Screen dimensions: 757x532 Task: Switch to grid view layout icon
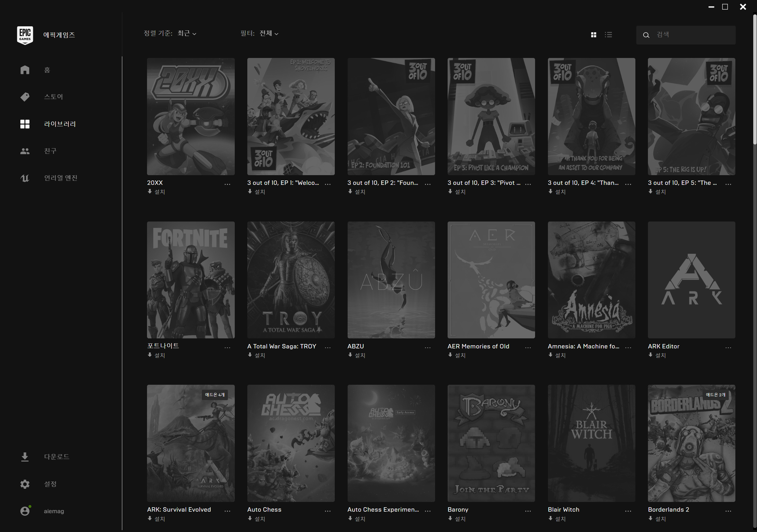coord(593,34)
